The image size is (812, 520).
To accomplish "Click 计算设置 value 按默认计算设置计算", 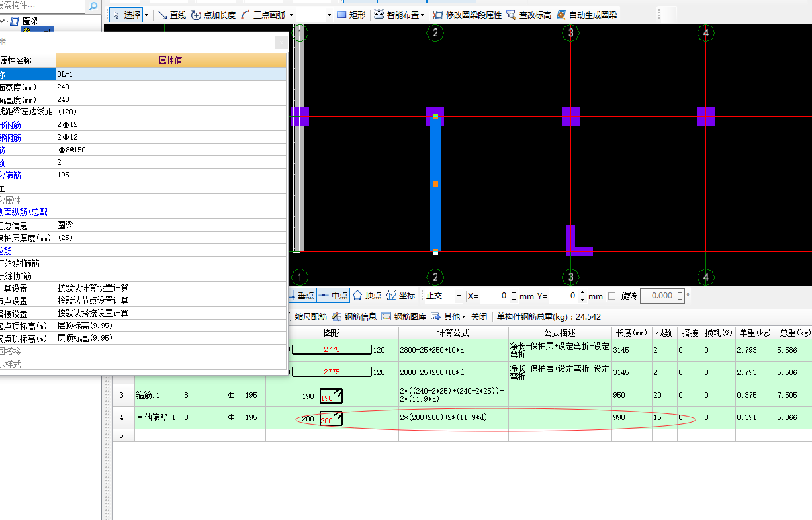I will click(x=171, y=288).
